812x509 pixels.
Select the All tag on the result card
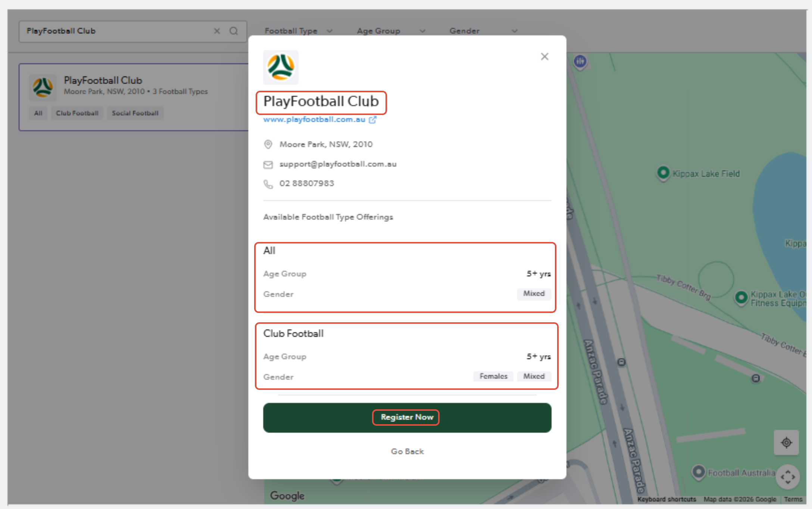[x=38, y=113]
